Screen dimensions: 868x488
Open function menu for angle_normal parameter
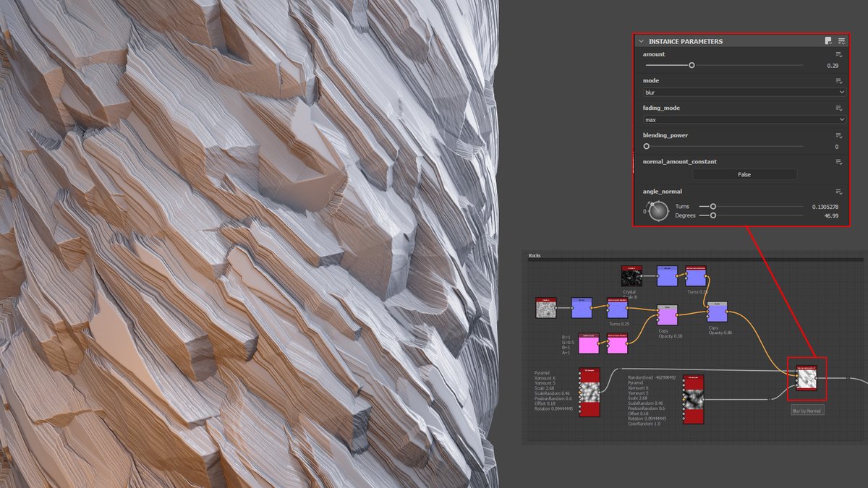click(838, 192)
